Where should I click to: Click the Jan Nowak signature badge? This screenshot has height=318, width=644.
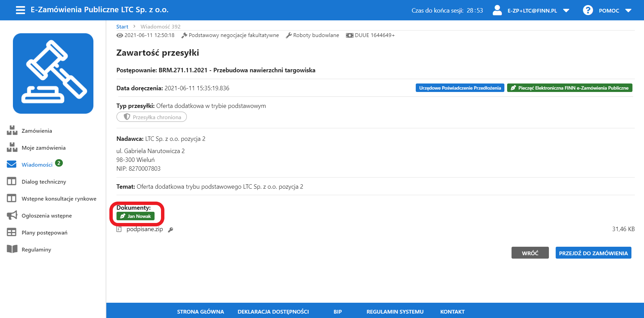[x=136, y=216]
